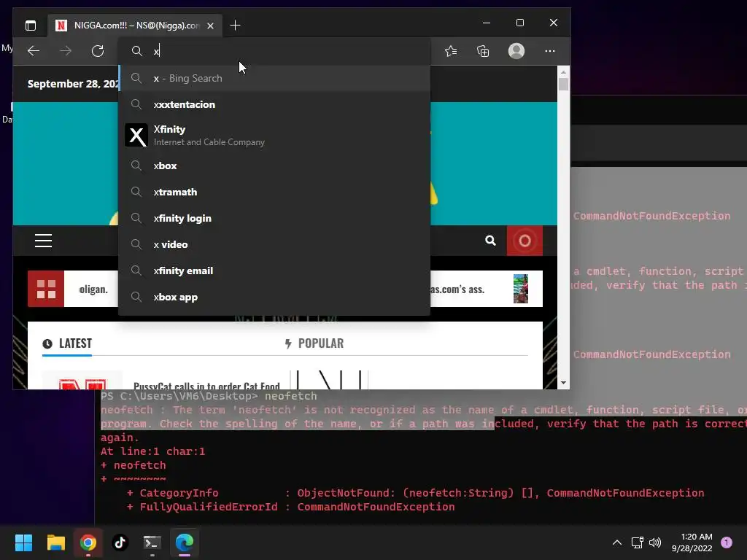The image size is (747, 560).
Task: Select Xfinity Internet and Cable Company suggestion
Action: pyautogui.click(x=274, y=135)
